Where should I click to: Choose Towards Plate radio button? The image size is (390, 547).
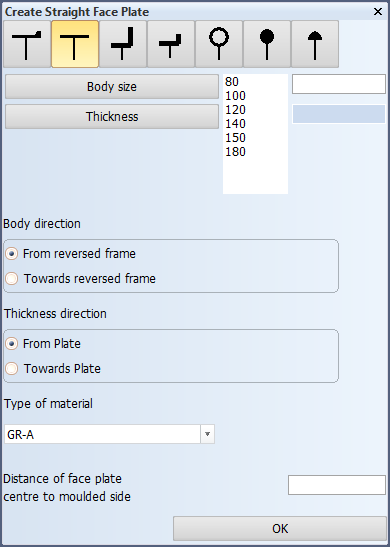coord(12,369)
